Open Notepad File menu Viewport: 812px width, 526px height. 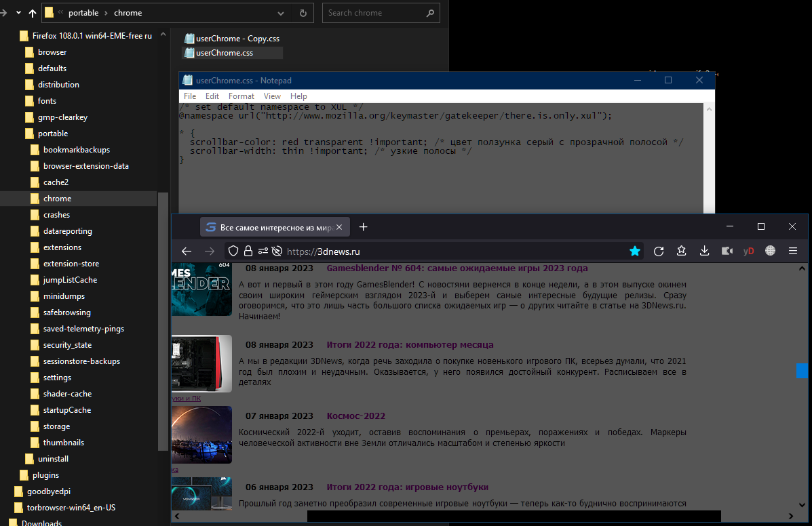pyautogui.click(x=189, y=96)
